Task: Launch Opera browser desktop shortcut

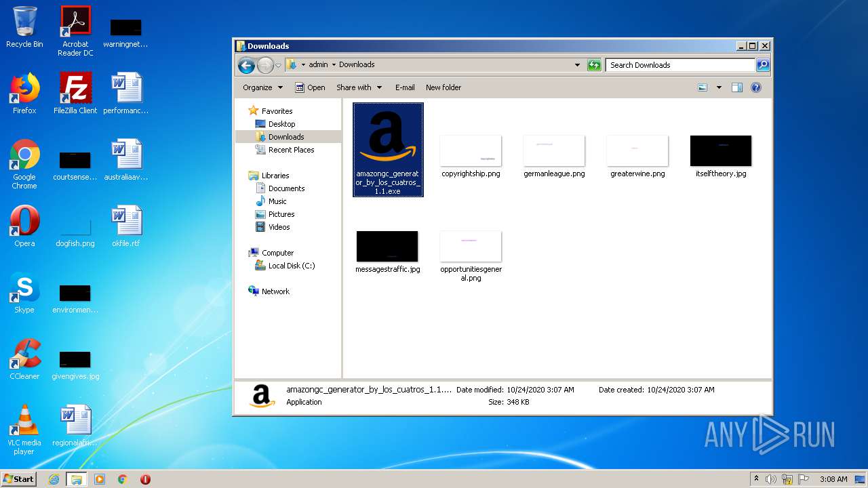Action: tap(24, 226)
